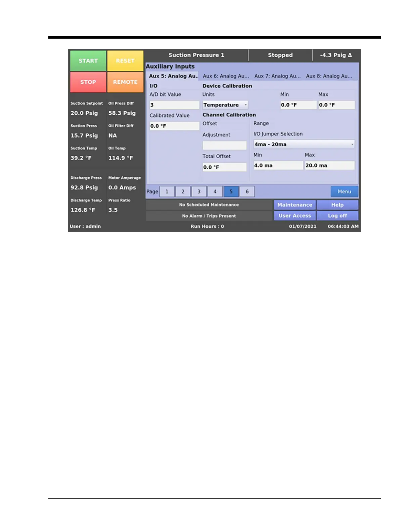Viewport: 411px width, 532px height.
Task: Go to page 4
Action: (x=215, y=191)
